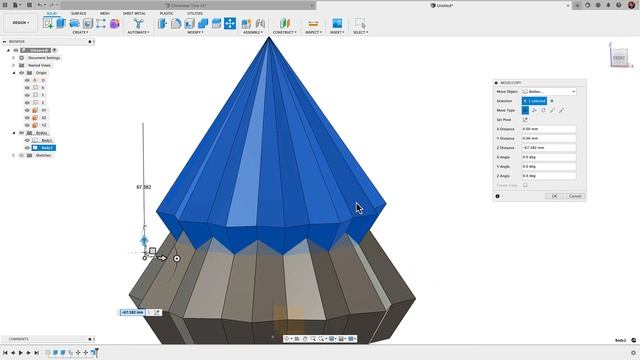Screen dimensions: 640x360
Task: Toggle visibility of Sketches folder
Action: (x=22, y=156)
